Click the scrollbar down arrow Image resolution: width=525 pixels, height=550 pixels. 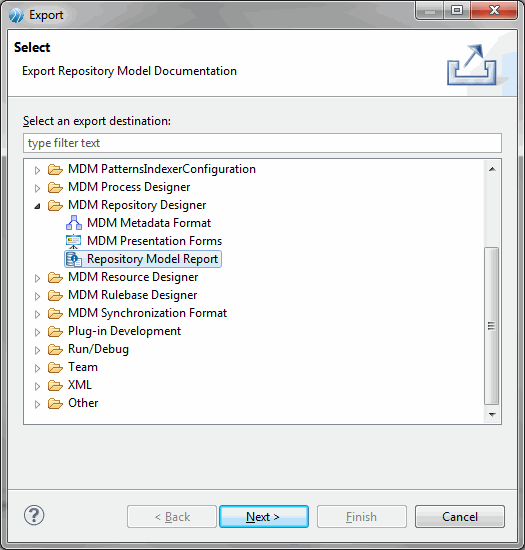(x=492, y=415)
